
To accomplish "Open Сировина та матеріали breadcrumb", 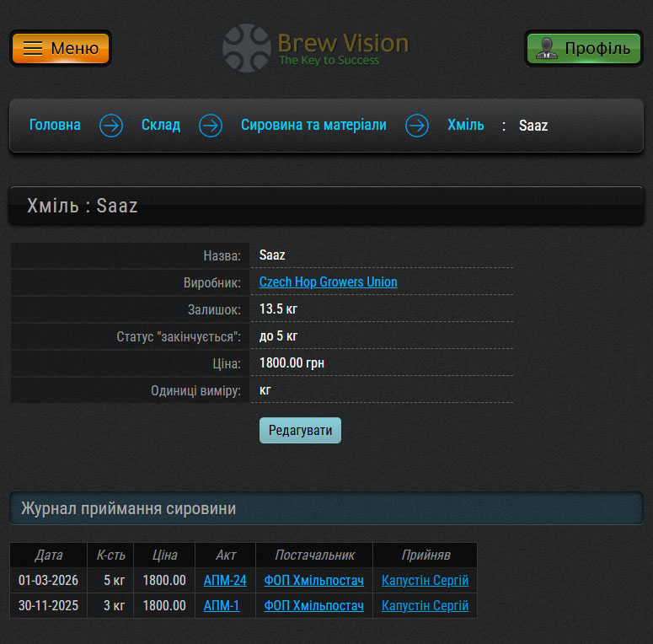I will coord(313,126).
